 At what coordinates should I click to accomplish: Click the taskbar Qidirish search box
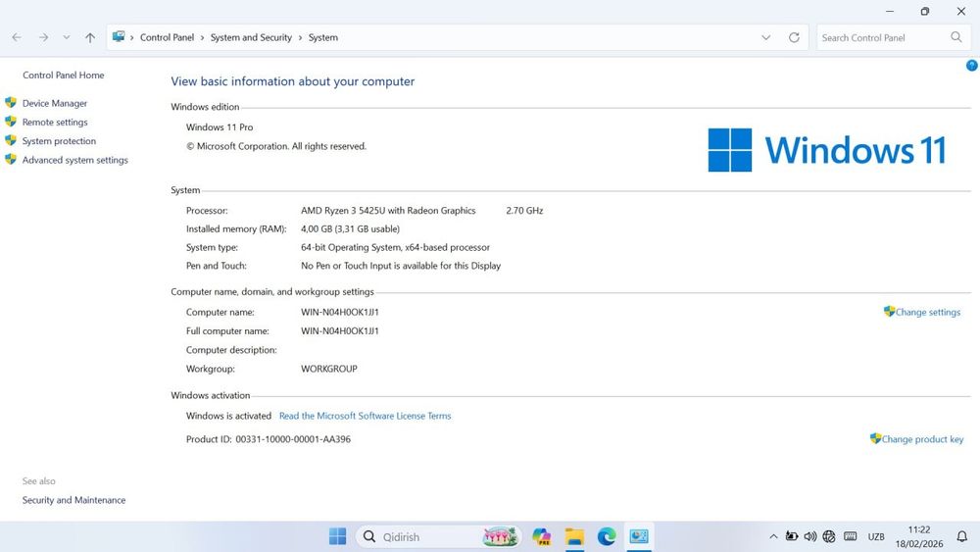point(439,536)
